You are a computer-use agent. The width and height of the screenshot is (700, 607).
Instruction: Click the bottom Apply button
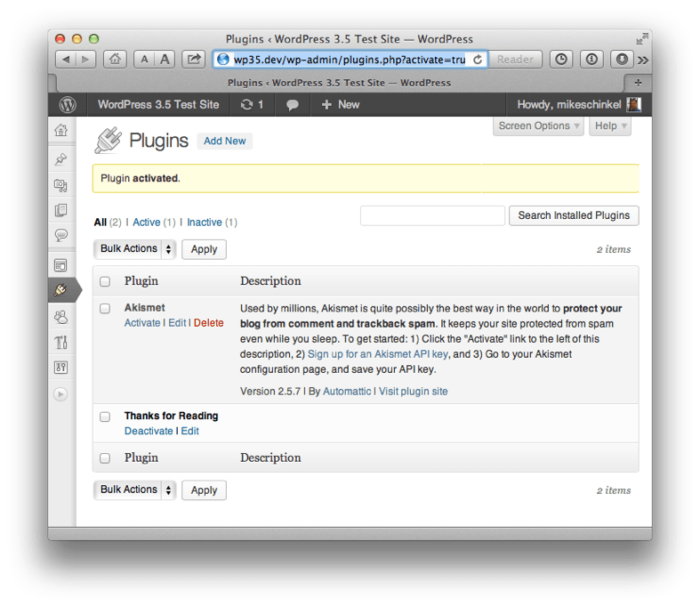[204, 490]
